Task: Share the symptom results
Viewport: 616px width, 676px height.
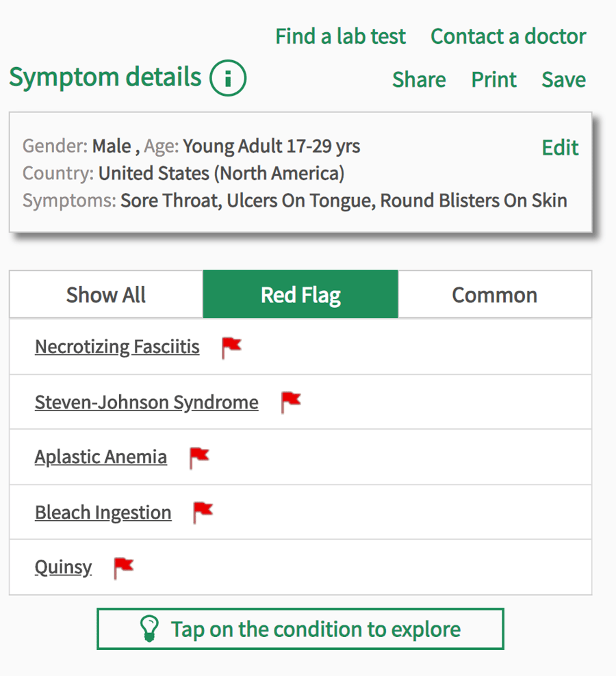Action: (419, 79)
